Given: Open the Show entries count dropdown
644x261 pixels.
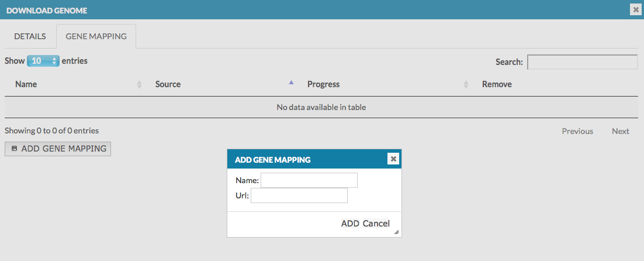Looking at the screenshot, I should coord(43,61).
